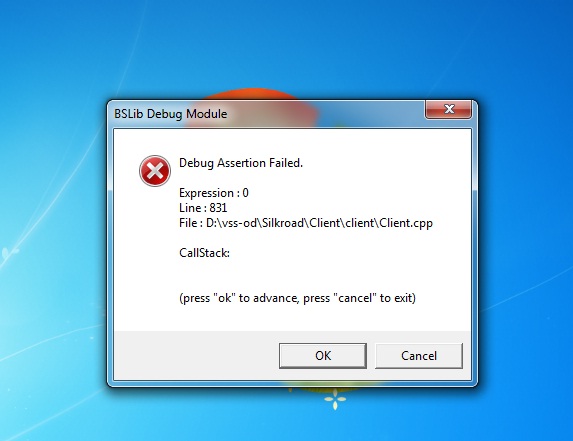Viewport: 573px width, 441px height.
Task: Click the CallStack: label
Action: pyautogui.click(x=204, y=253)
